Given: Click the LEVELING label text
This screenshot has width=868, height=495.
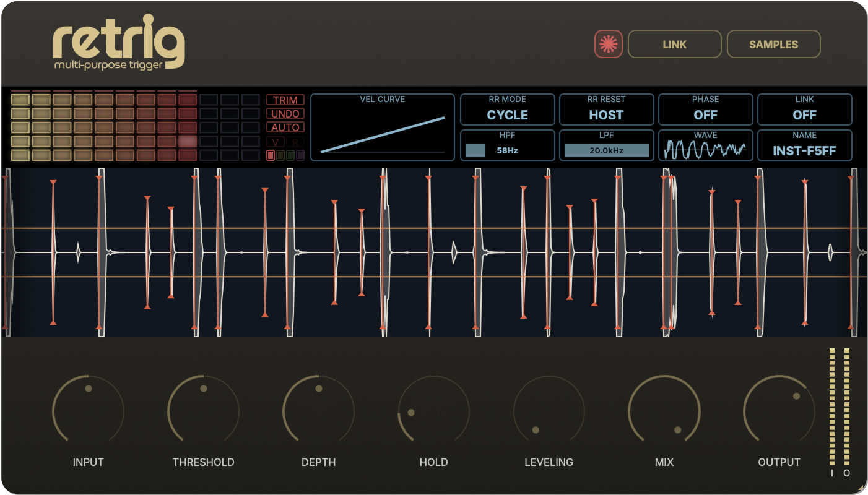Looking at the screenshot, I should pyautogui.click(x=549, y=462).
